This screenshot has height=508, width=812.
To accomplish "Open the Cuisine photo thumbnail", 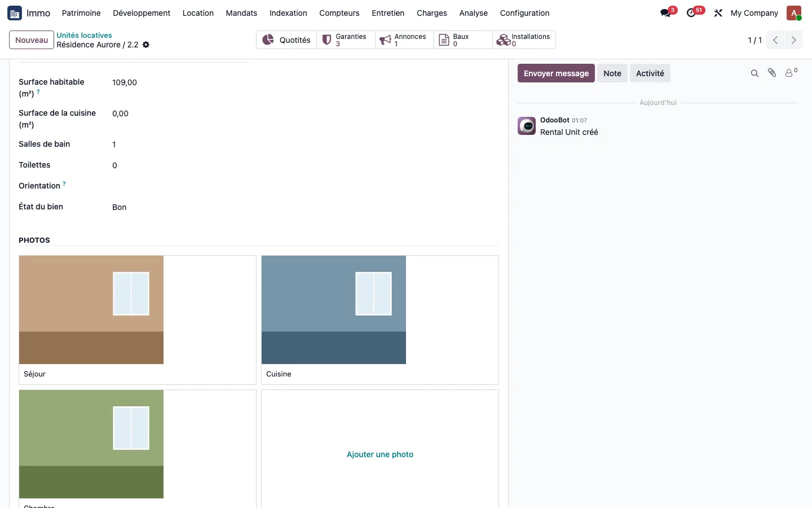I will (x=334, y=310).
